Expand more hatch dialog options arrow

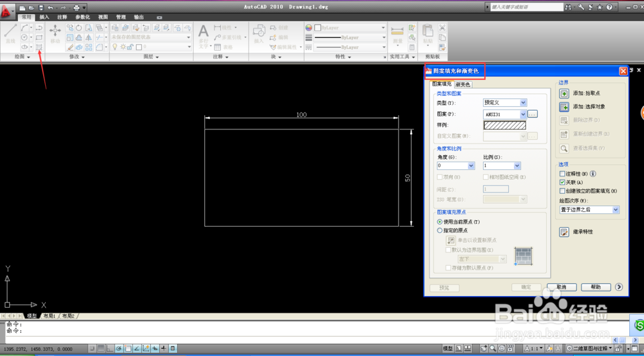619,287
